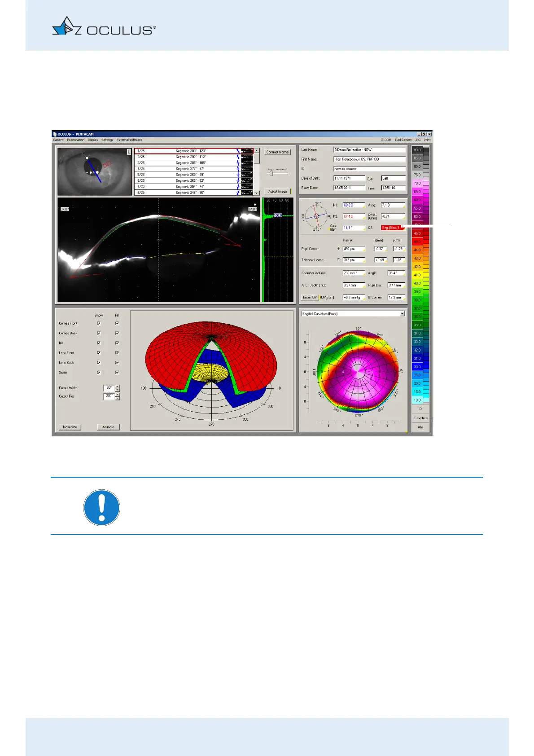Screen dimensions: 534x756
Task: Click JPG export in the top-right bar
Action: pos(418,140)
